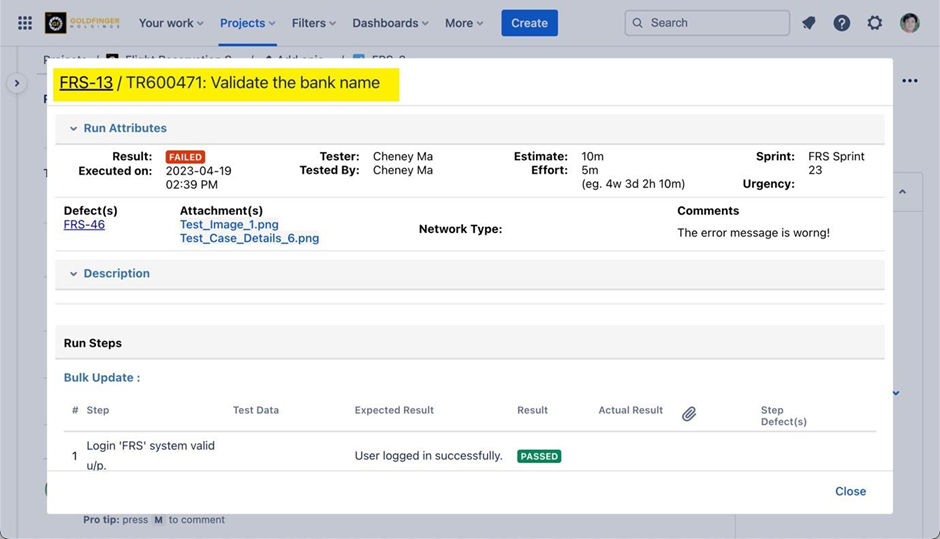Open the Dashboards dropdown
This screenshot has width=940, height=539.
[390, 23]
